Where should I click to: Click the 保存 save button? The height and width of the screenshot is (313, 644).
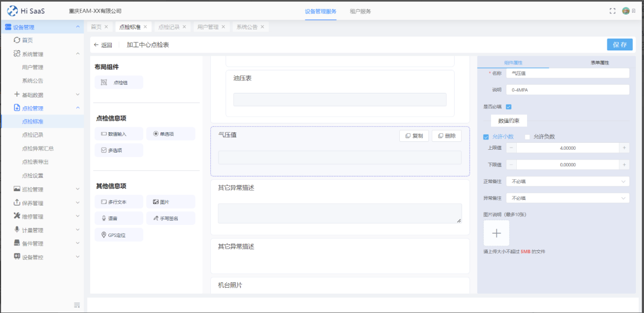[x=619, y=45]
